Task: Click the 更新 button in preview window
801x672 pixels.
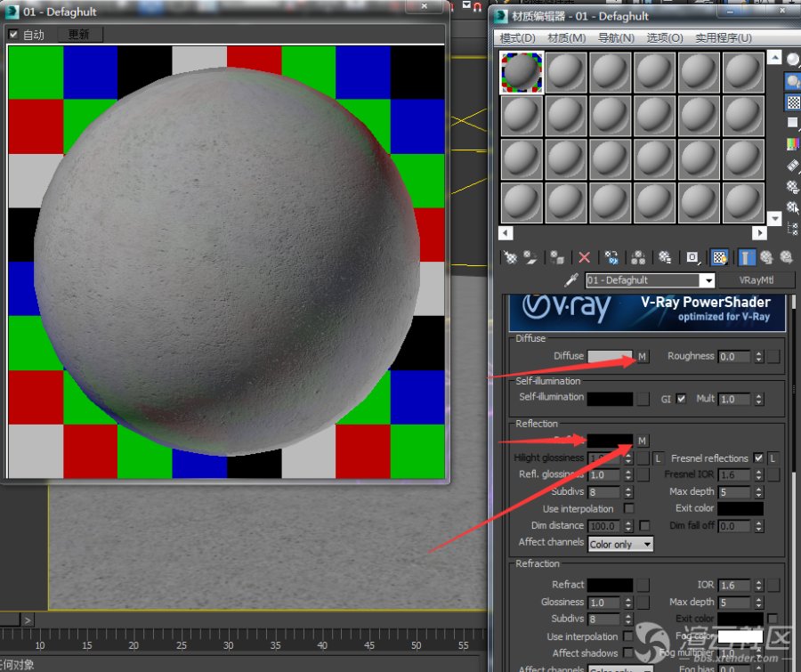Action: [x=79, y=35]
